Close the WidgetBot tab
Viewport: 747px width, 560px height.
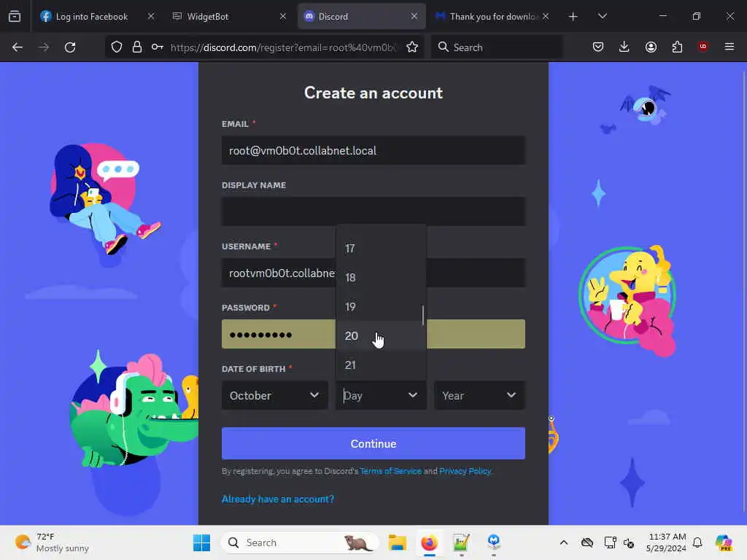(283, 16)
